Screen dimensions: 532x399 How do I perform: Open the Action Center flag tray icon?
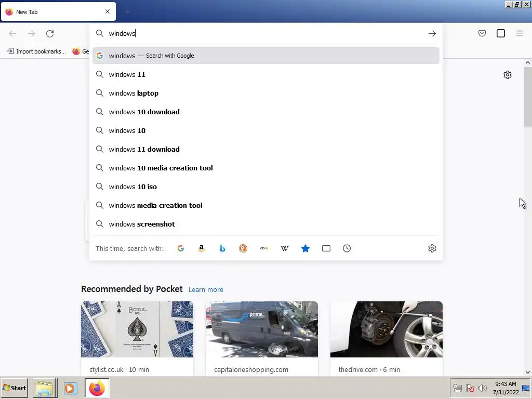470,388
